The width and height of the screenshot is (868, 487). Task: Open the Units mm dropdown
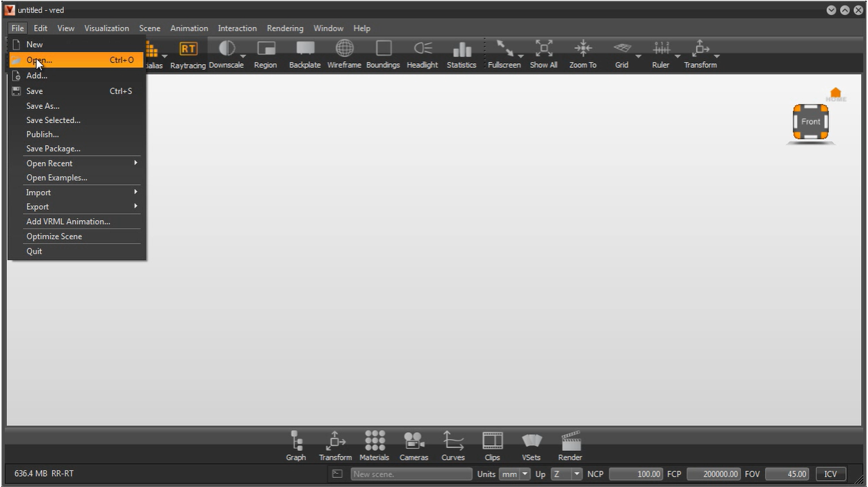[514, 474]
